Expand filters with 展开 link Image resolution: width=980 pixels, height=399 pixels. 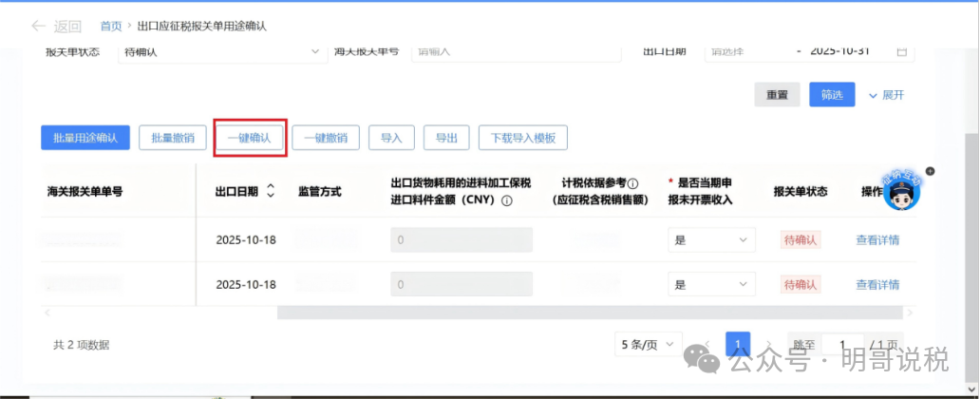coord(886,95)
